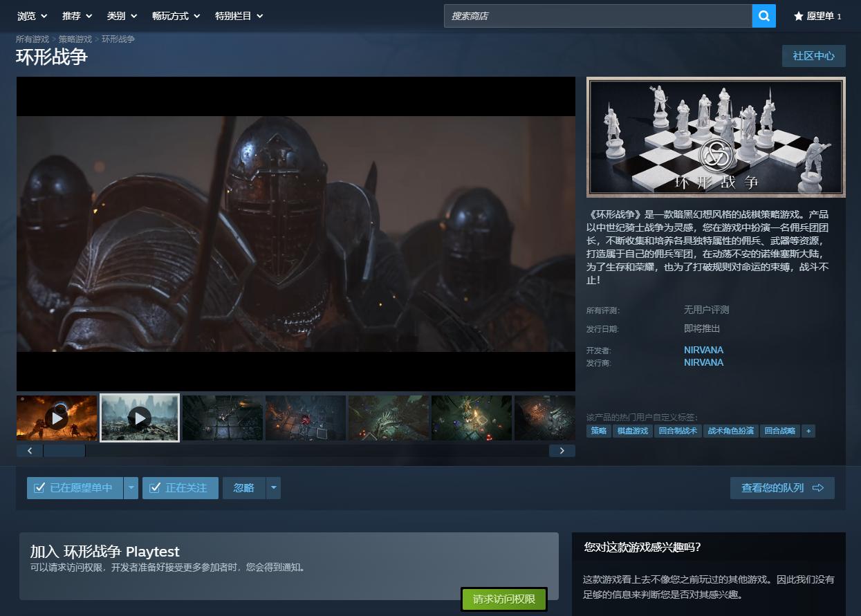Open 社区中心 button
This screenshot has height=616, width=861.
(x=814, y=56)
